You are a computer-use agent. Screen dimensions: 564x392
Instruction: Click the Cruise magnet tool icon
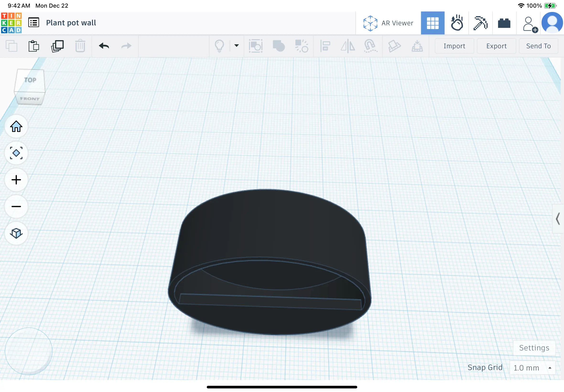tap(370, 46)
